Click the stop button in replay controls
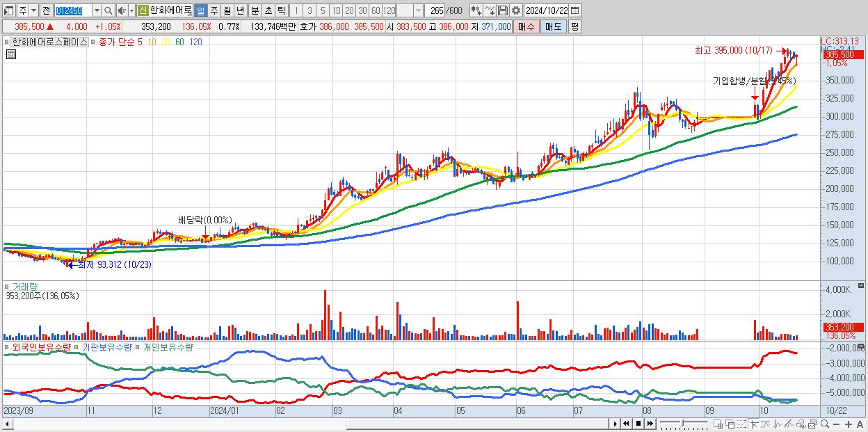The height and width of the screenshot is (432, 868). (x=638, y=424)
